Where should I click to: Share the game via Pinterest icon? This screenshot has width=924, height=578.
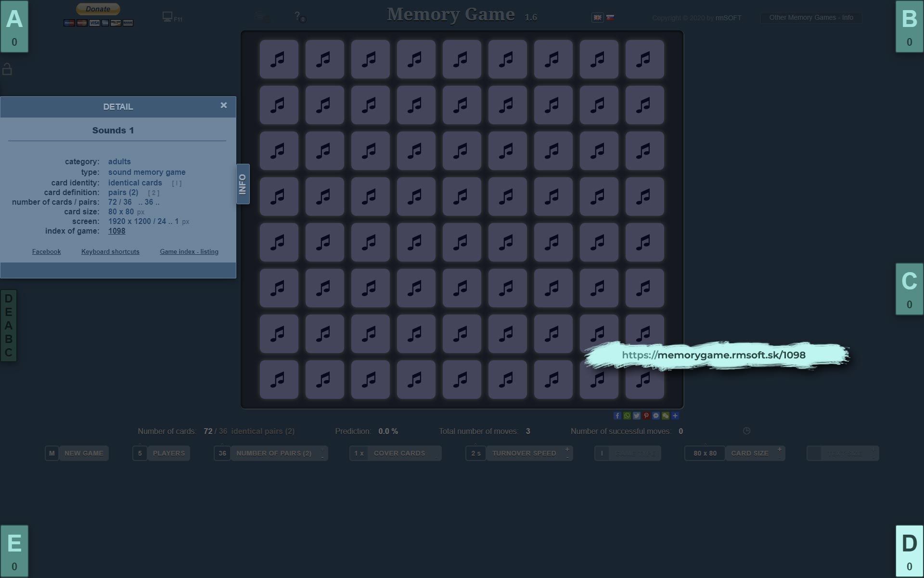click(646, 416)
